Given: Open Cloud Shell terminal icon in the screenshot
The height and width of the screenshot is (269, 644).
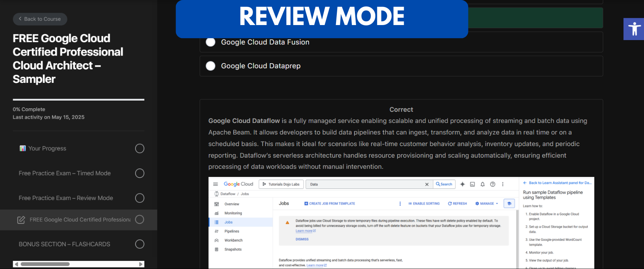Looking at the screenshot, I should 472,184.
